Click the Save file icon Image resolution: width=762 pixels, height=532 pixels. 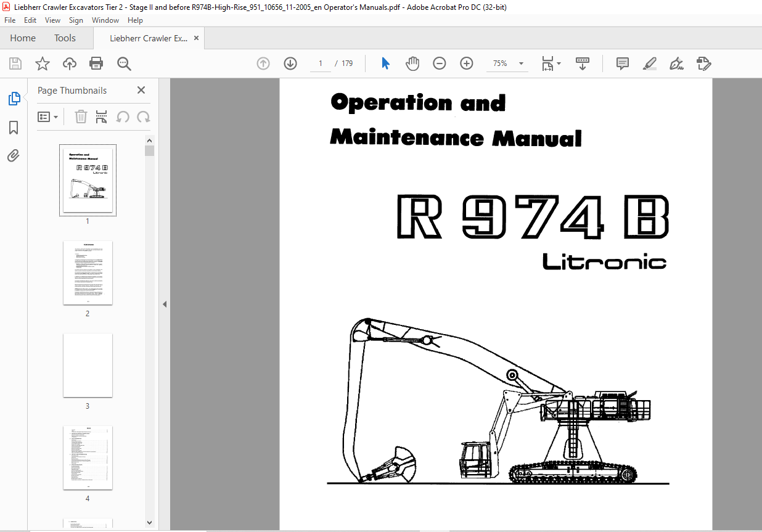tap(15, 63)
